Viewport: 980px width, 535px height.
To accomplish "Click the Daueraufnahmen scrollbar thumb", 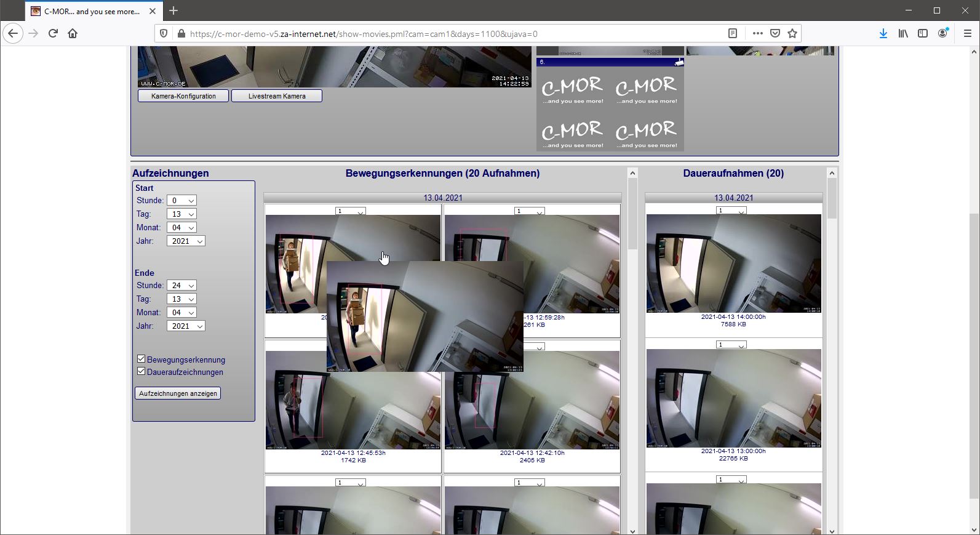I will coord(832,198).
